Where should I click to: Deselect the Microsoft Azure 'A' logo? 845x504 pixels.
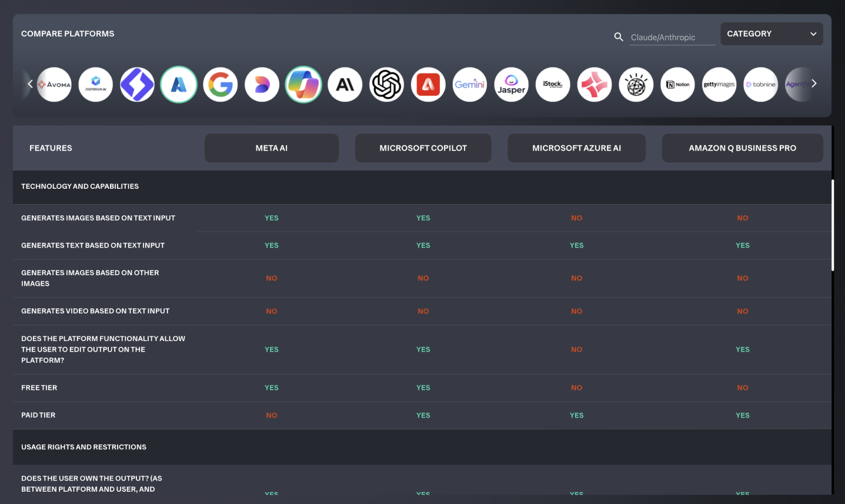179,85
